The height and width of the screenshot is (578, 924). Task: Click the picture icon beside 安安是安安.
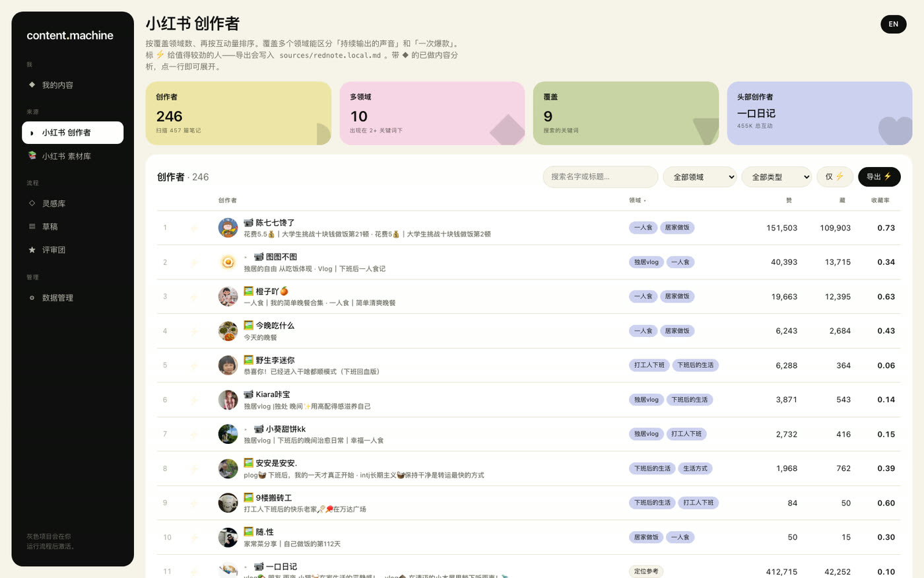249,463
